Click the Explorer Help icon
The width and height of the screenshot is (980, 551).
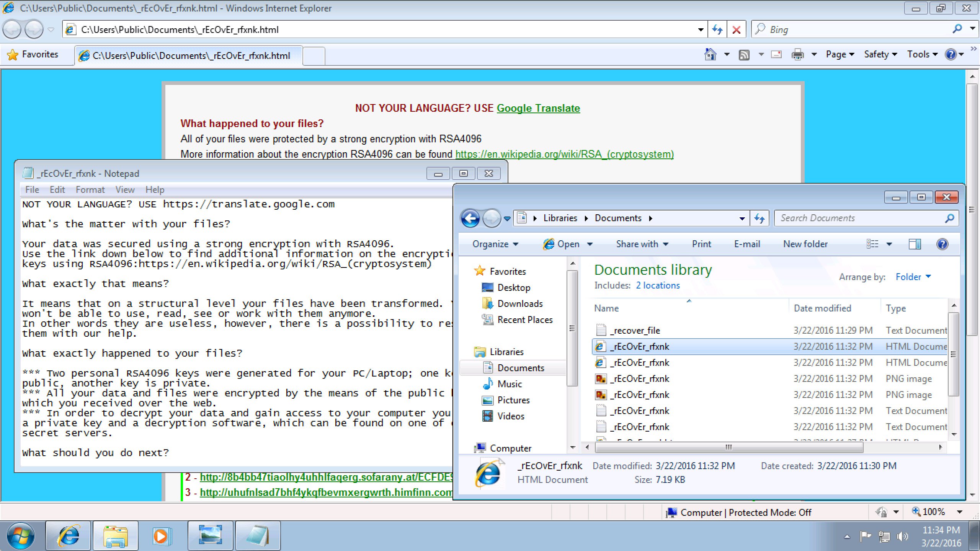pos(942,244)
